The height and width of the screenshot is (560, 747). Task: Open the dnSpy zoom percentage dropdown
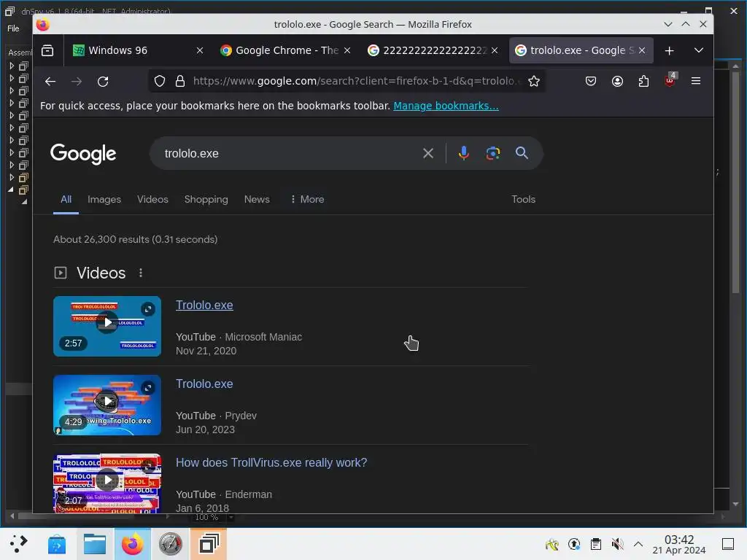[x=231, y=518]
